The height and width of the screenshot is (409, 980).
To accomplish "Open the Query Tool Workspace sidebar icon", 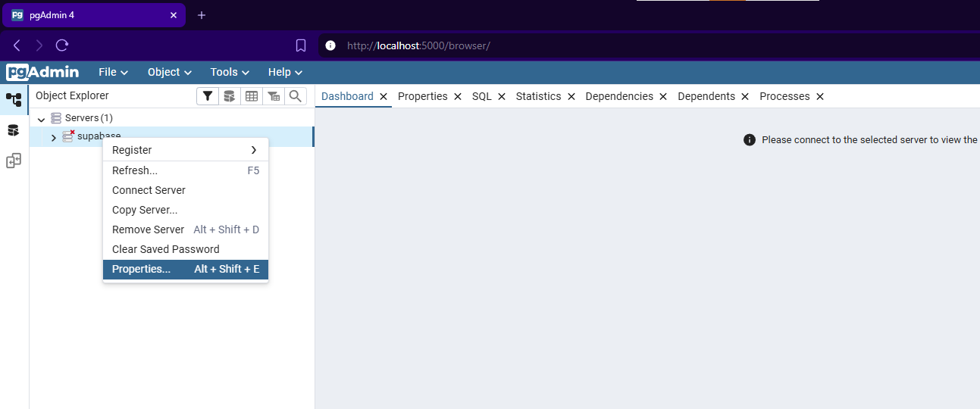I will (14, 130).
